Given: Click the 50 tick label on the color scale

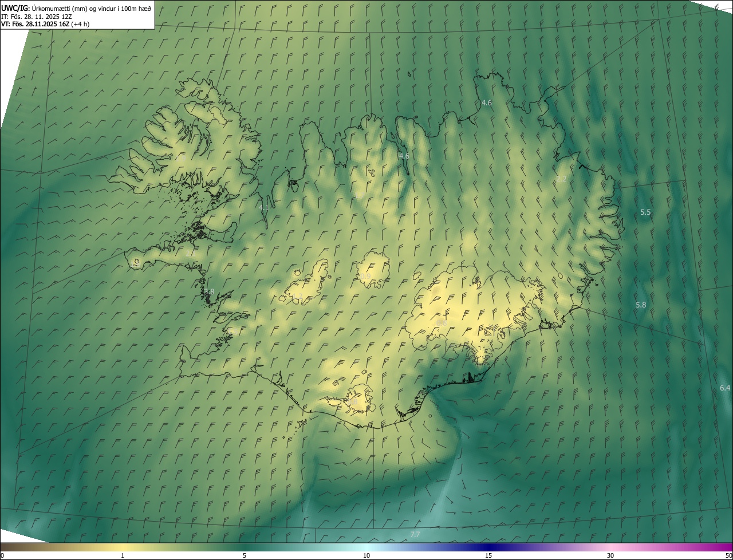Looking at the screenshot, I should (x=728, y=555).
